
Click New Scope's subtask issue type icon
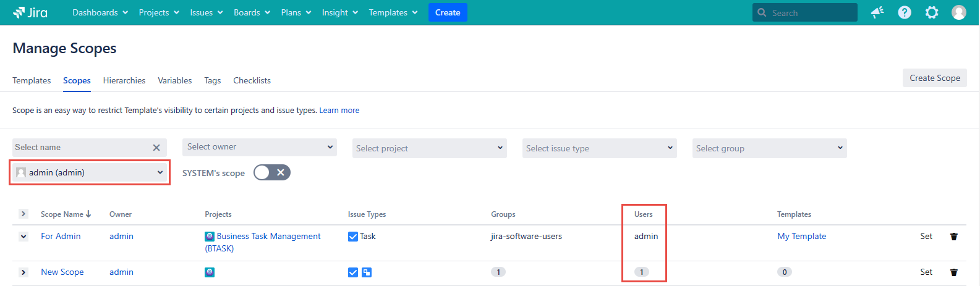(367, 272)
